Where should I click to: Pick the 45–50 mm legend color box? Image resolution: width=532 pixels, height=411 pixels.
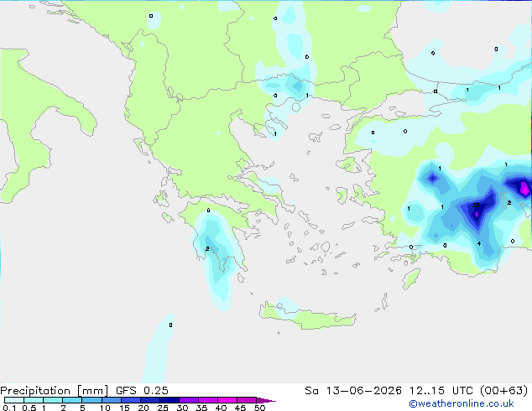[247, 400]
